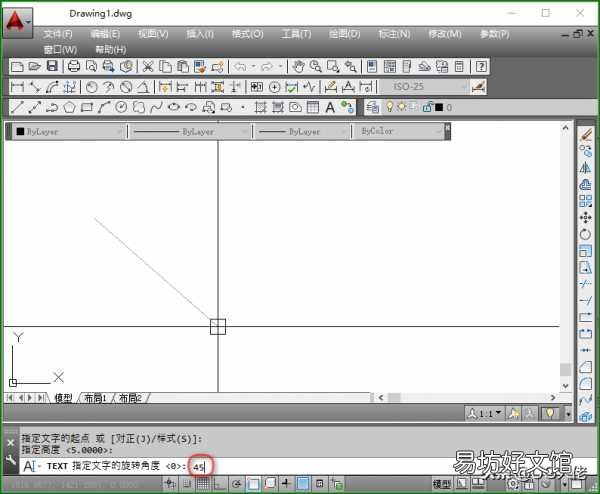The width and height of the screenshot is (600, 494).
Task: Toggle Snap mode in status bar
Action: coord(187,484)
